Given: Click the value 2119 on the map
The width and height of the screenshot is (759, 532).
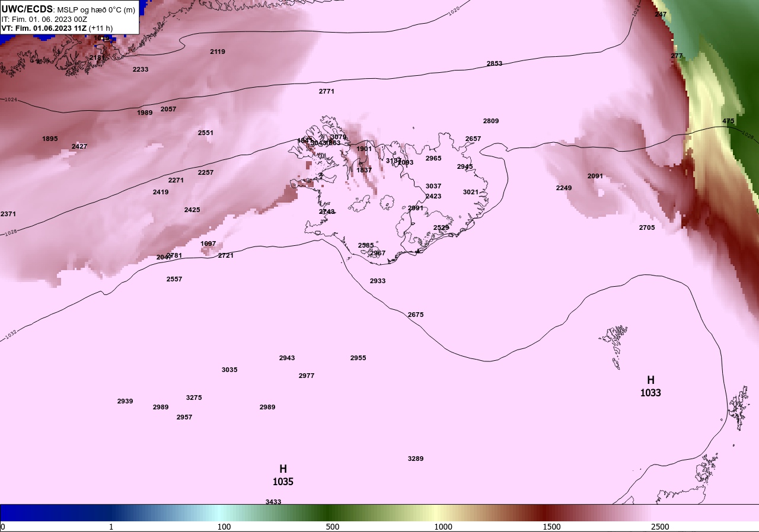Looking at the screenshot, I should [x=218, y=52].
